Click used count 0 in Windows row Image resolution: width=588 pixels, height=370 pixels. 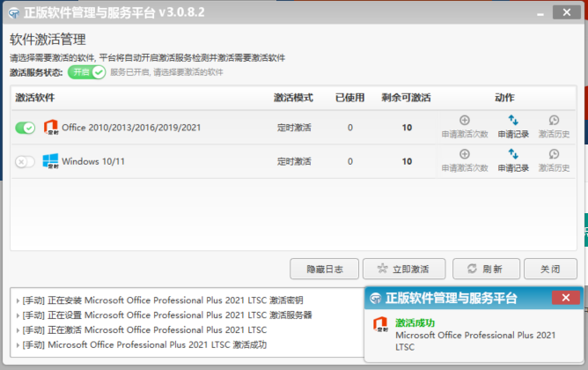click(349, 161)
